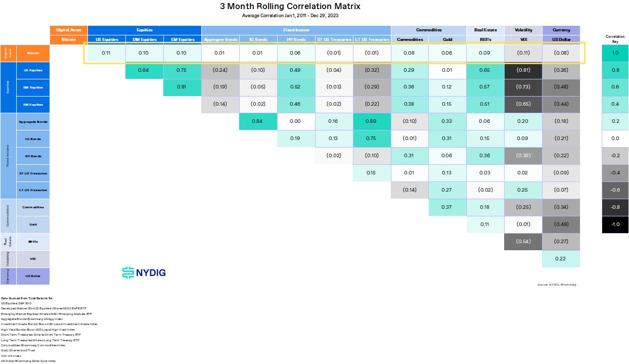Click the REITs vs VIX cell (0.54)
629x364 pixels.
click(x=523, y=242)
